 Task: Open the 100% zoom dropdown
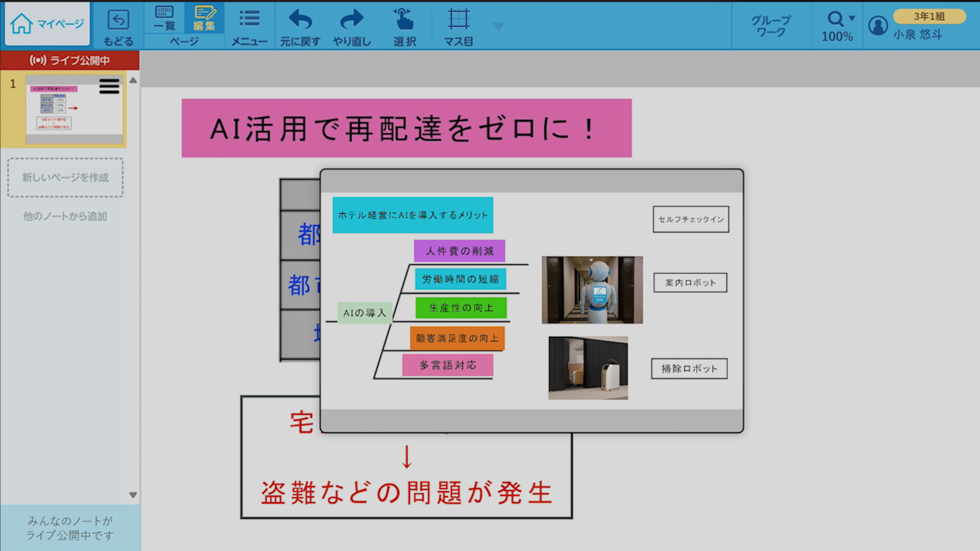coord(838,26)
